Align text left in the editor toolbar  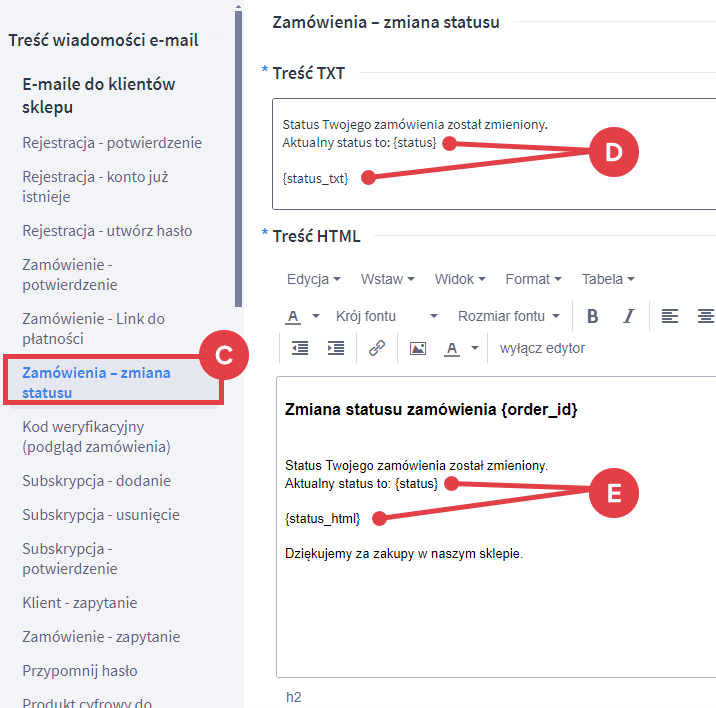click(x=669, y=316)
